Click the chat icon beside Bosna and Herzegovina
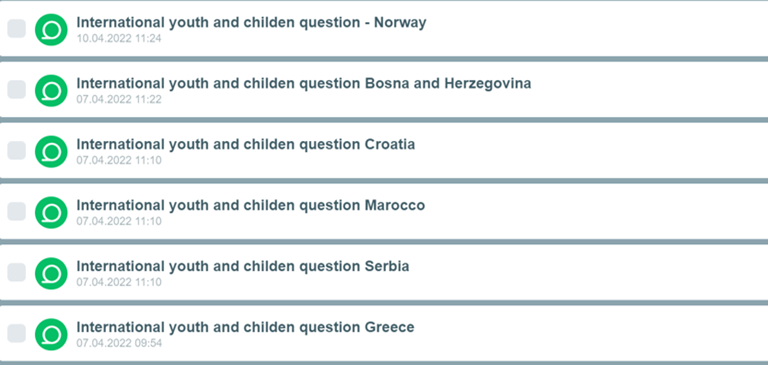The width and height of the screenshot is (768, 365). click(51, 90)
